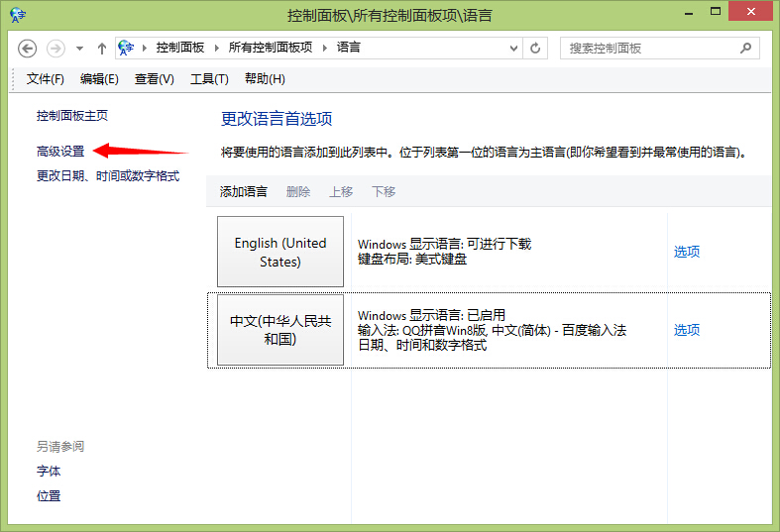This screenshot has height=532, width=780.
Task: Click text Windows 显示语言: 可进行下载
Action: click(x=444, y=244)
